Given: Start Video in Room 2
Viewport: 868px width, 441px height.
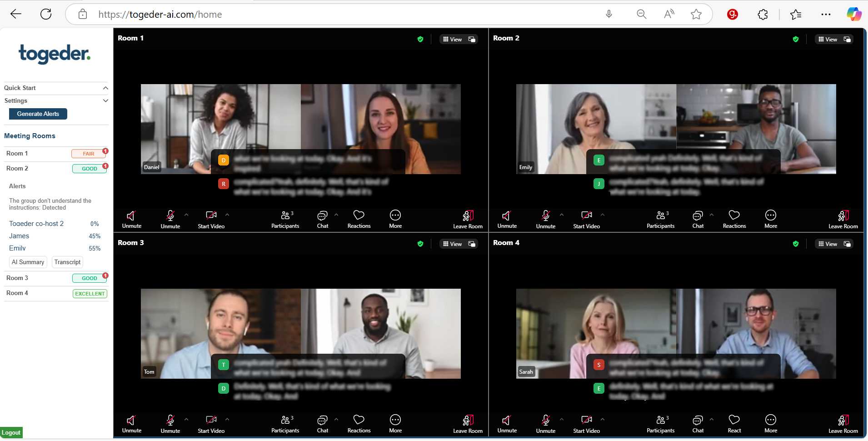Looking at the screenshot, I should point(587,219).
